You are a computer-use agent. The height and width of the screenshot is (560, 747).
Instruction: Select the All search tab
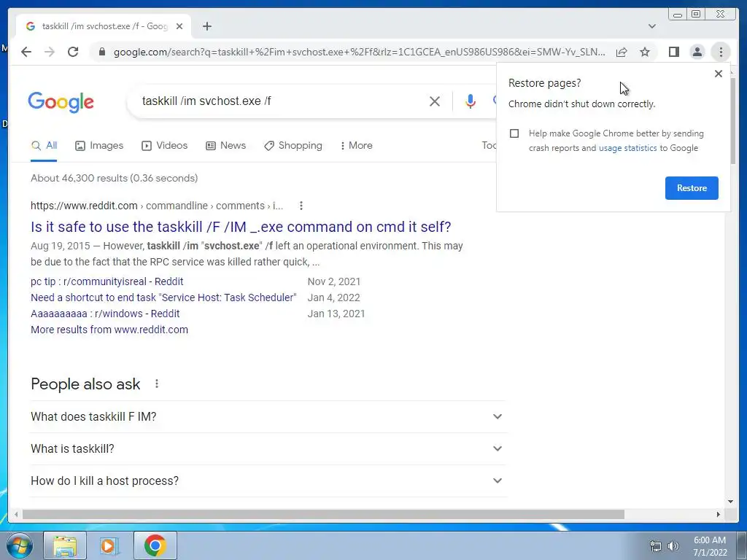coord(44,146)
